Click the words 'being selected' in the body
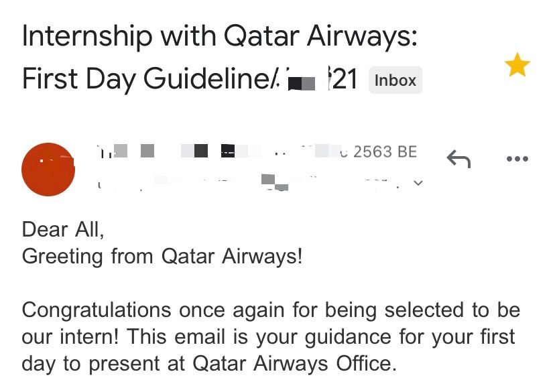555x392 pixels. tap(365, 310)
